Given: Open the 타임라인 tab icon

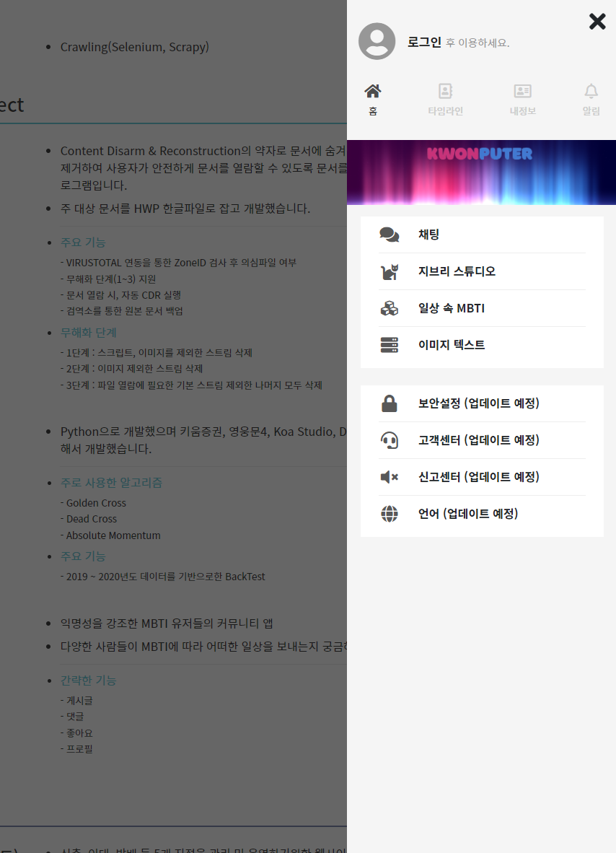Looking at the screenshot, I should click(x=445, y=91).
